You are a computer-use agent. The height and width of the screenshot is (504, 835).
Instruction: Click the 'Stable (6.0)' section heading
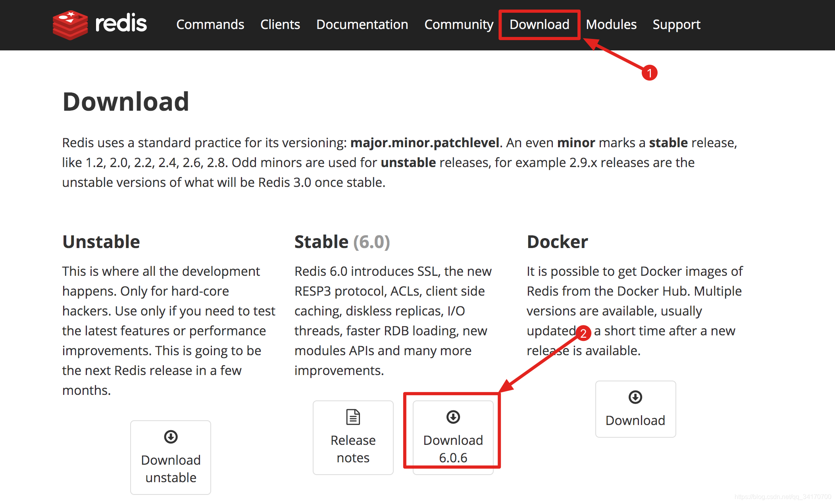pyautogui.click(x=342, y=242)
